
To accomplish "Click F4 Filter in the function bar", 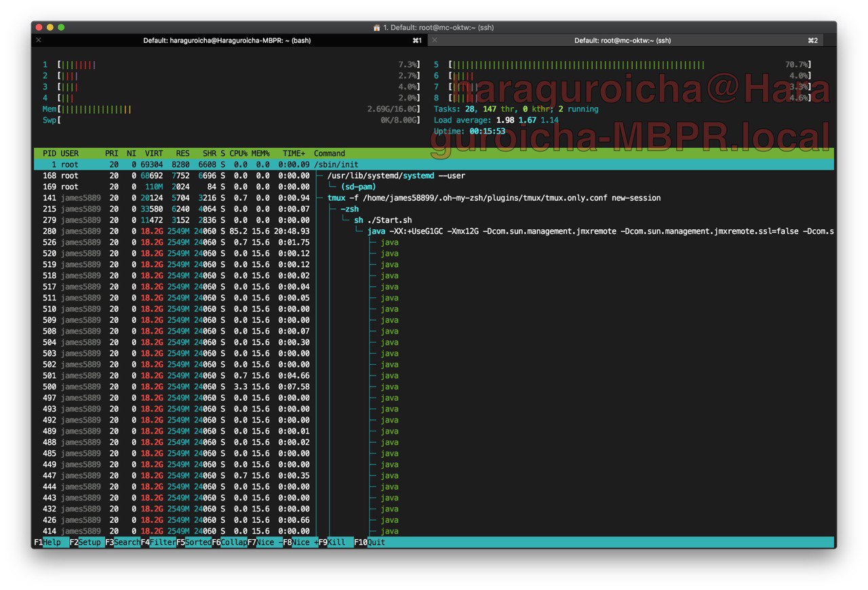I will [158, 543].
